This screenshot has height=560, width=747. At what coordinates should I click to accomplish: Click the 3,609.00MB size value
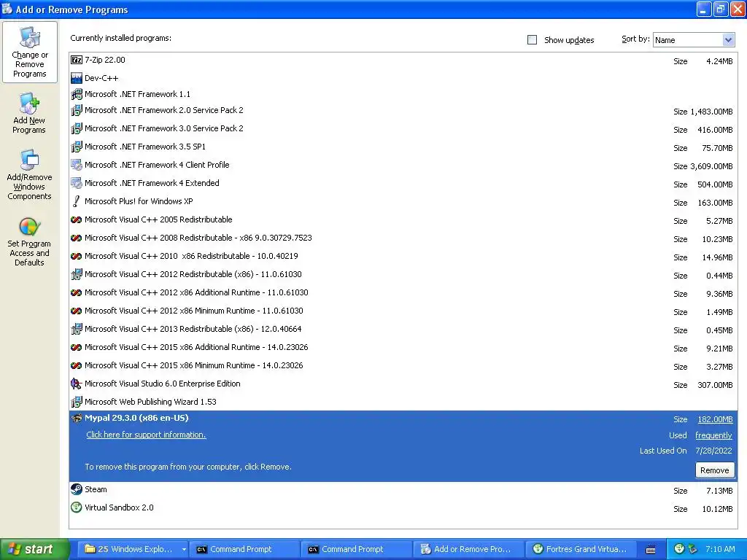pyautogui.click(x=711, y=166)
